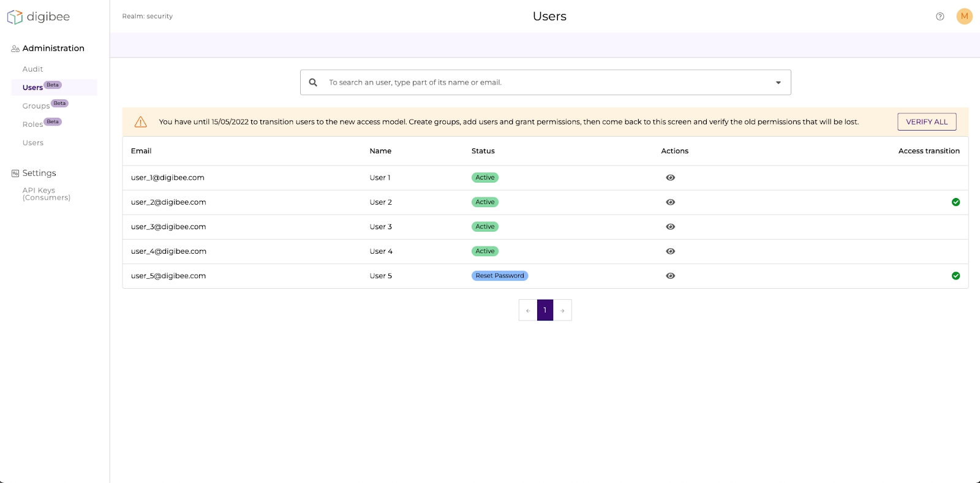Click the search magnifier icon

313,83
